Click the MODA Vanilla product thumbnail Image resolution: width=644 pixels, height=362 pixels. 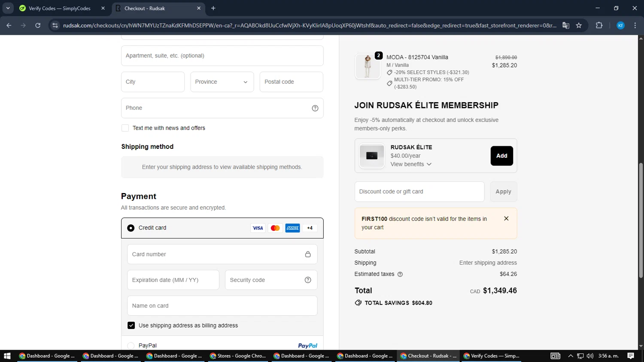click(368, 66)
